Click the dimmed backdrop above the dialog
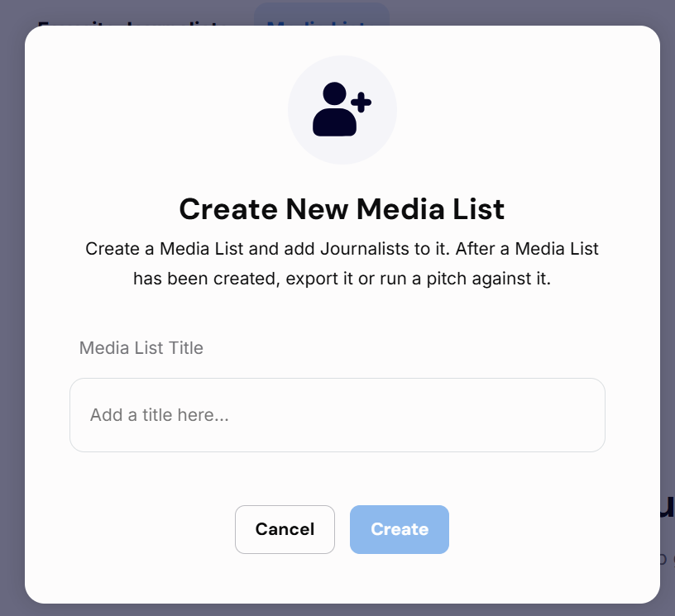Image resolution: width=675 pixels, height=616 pixels. coord(516,12)
